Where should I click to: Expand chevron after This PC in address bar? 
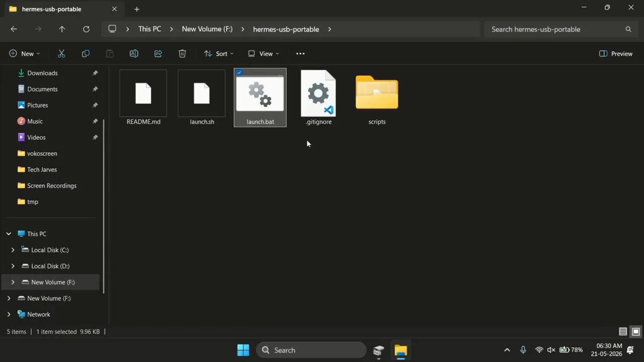172,29
